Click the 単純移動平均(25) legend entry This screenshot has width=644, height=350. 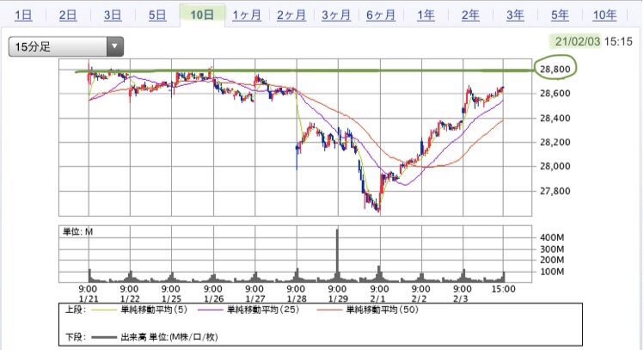tap(263, 310)
